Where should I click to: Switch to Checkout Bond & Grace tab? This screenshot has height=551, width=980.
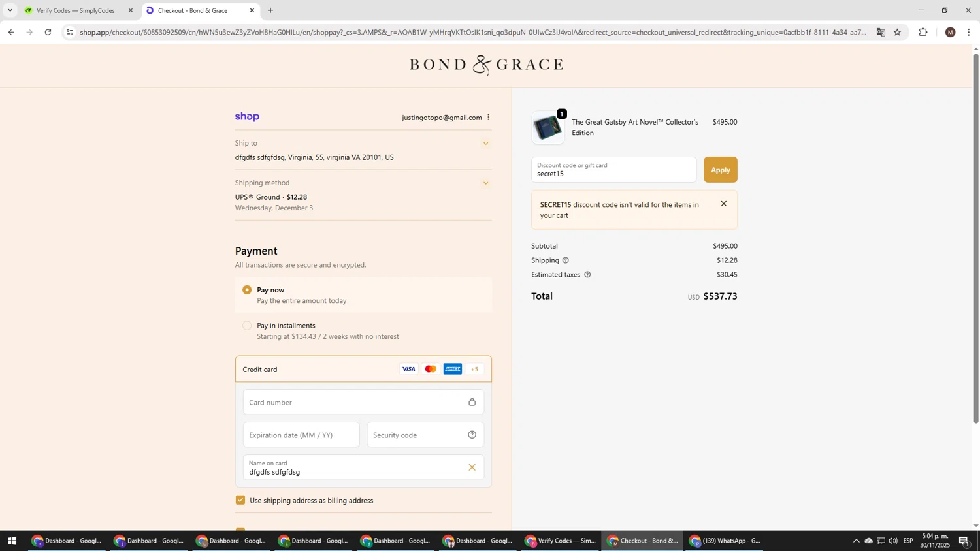[x=200, y=10]
